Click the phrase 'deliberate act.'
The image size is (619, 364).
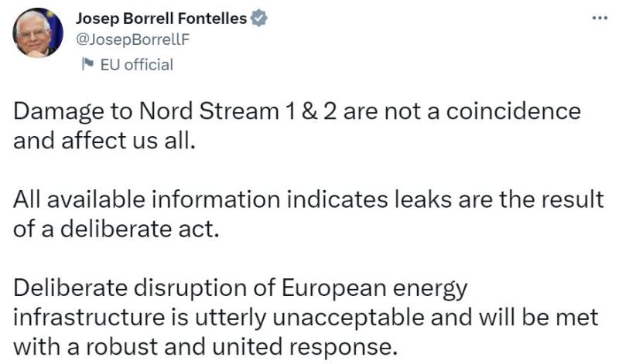[x=140, y=229]
